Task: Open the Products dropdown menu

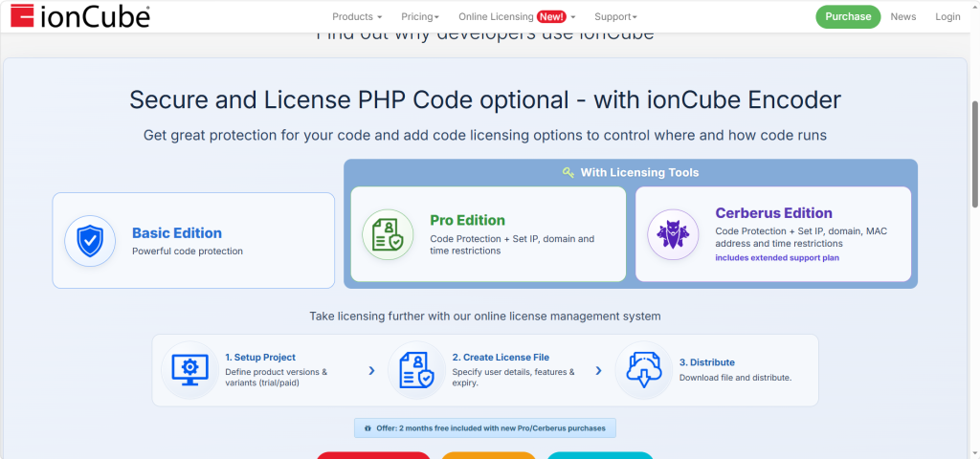Action: coord(357,17)
